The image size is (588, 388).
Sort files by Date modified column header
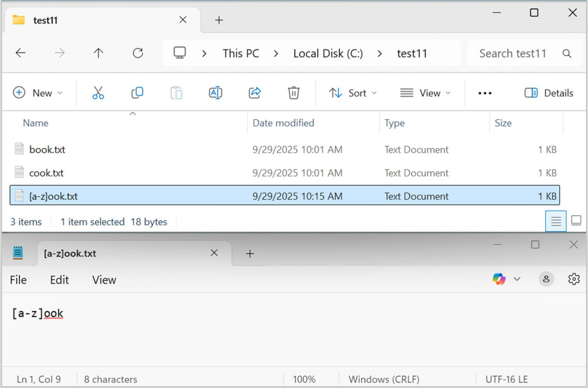click(283, 123)
